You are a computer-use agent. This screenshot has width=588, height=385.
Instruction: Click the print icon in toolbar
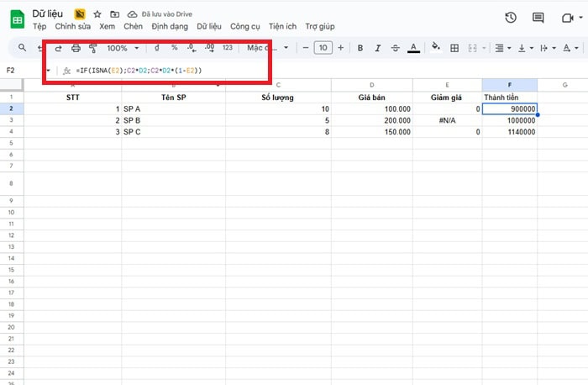(76, 48)
